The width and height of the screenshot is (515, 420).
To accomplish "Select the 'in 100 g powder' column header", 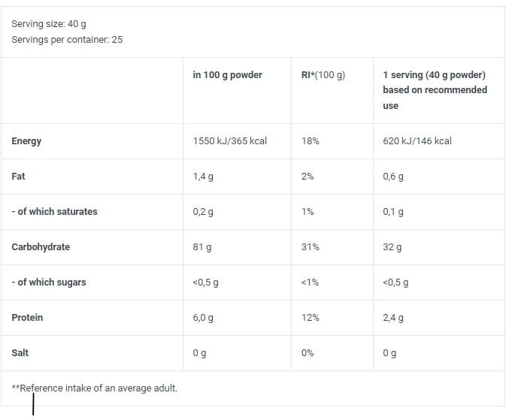I will point(227,74).
